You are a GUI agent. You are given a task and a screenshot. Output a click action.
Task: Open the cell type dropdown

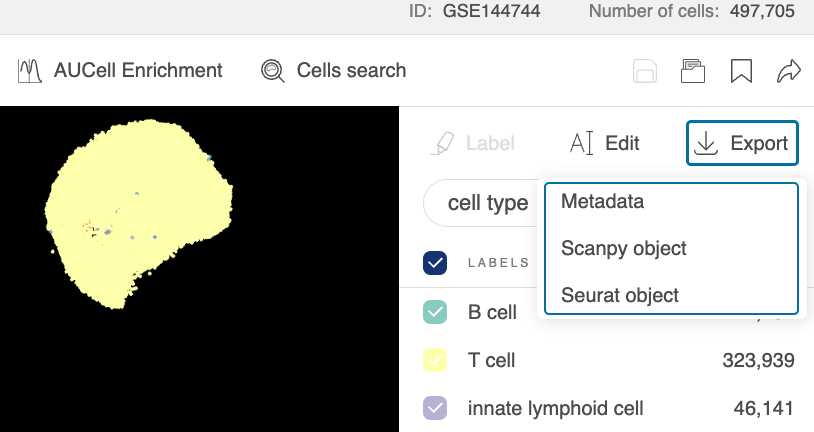pyautogui.click(x=482, y=204)
